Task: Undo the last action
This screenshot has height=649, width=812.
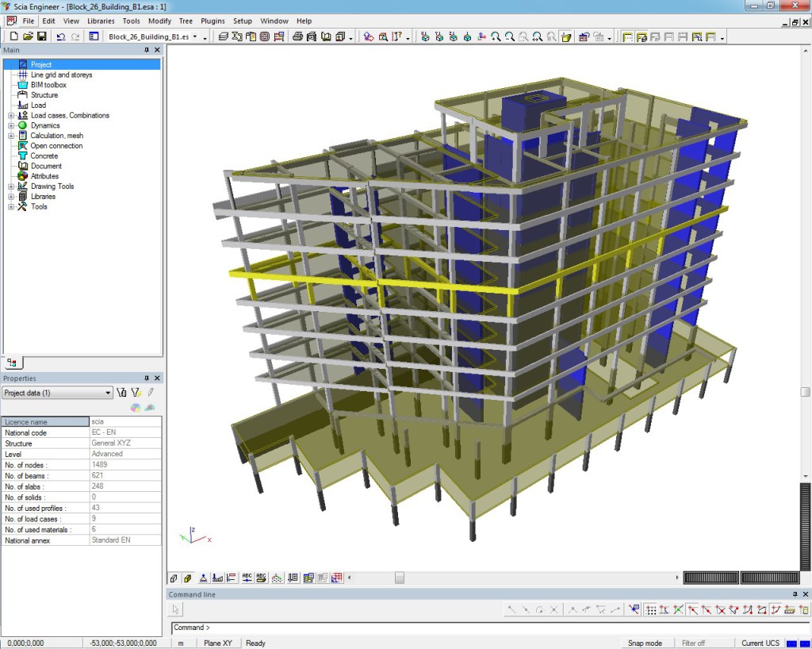Action: point(60,36)
